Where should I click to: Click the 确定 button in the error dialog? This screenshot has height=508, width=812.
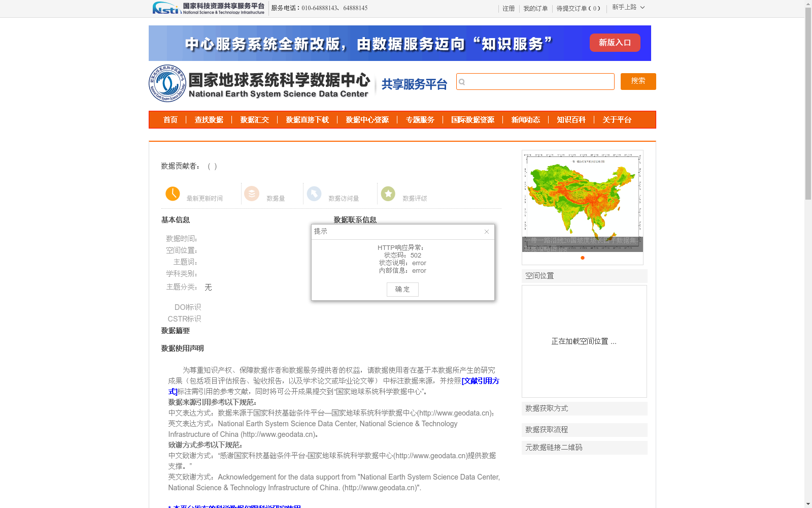[402, 290]
